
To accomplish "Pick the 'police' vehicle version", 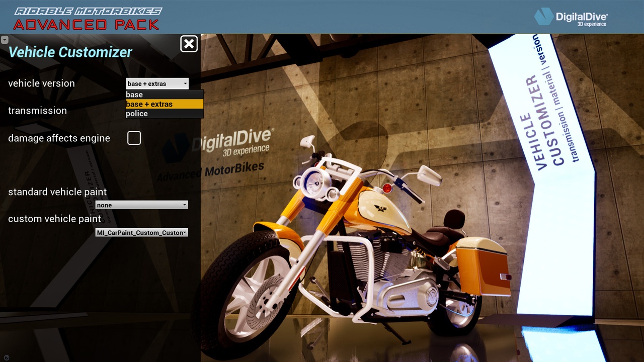I will click(165, 114).
